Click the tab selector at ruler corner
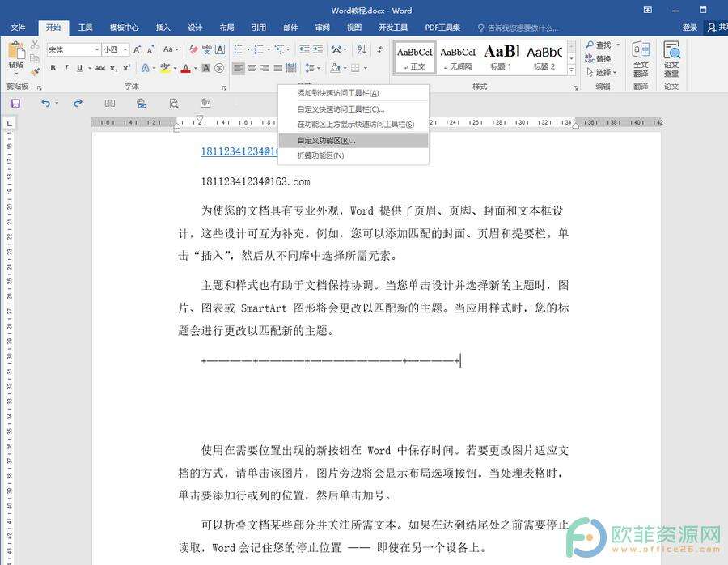The image size is (728, 565). pyautogui.click(x=9, y=123)
